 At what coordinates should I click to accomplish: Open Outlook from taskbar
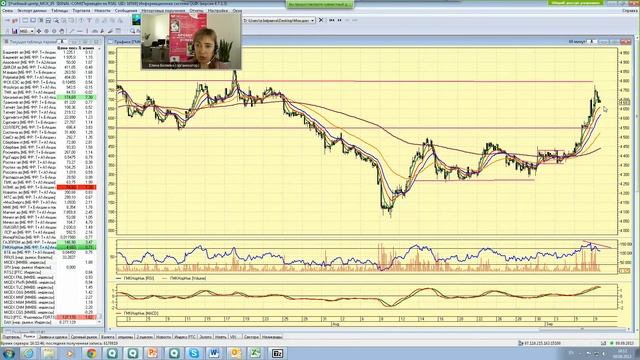(x=235, y=353)
